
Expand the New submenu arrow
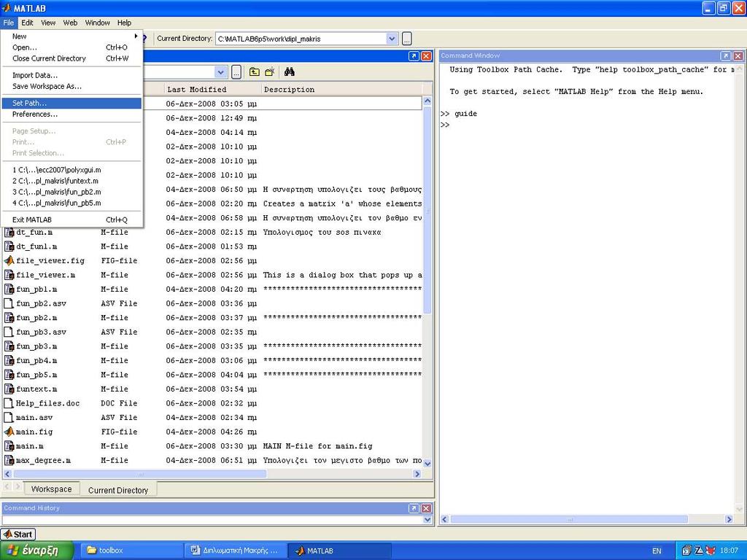pyautogui.click(x=136, y=36)
